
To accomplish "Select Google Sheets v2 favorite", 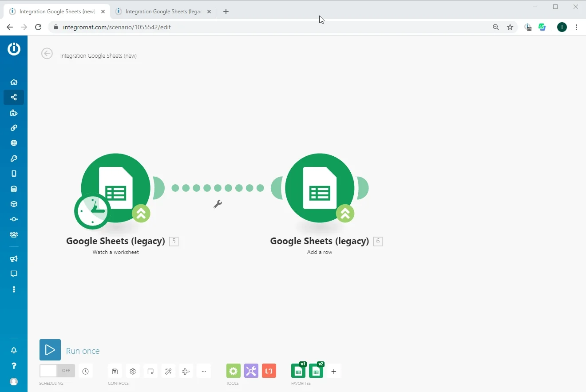I will tap(316, 370).
